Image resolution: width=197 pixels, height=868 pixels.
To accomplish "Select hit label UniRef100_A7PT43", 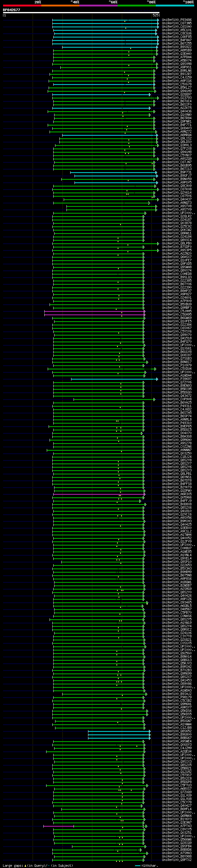I will point(177,826).
